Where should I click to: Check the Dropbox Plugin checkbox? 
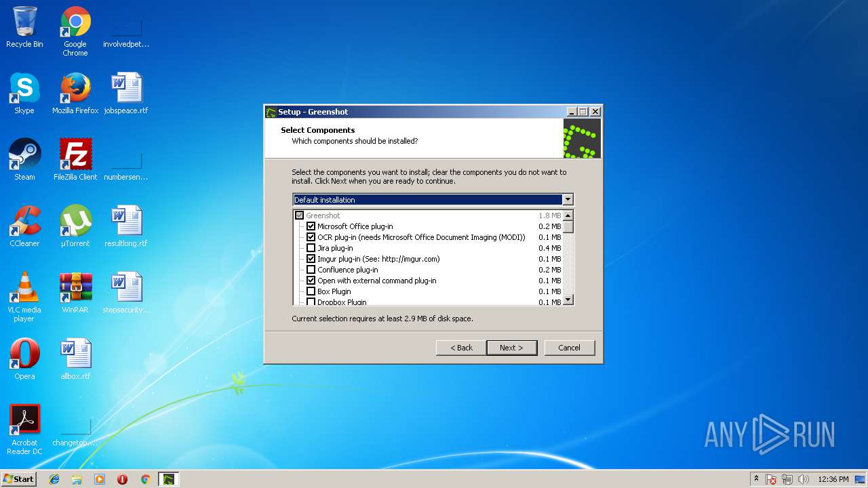(311, 302)
